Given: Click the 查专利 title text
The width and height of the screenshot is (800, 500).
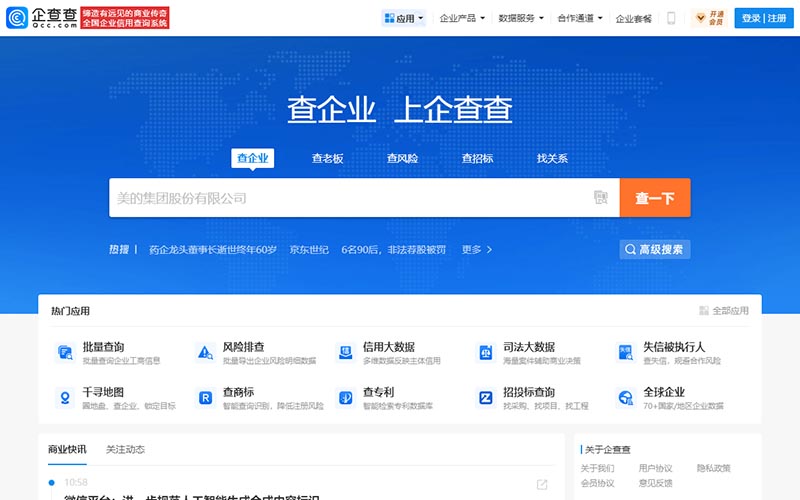Looking at the screenshot, I should pos(379,392).
